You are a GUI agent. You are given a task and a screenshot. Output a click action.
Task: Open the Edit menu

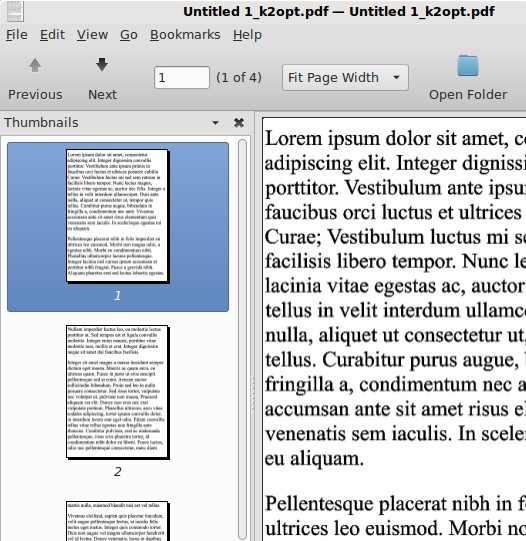(x=52, y=35)
